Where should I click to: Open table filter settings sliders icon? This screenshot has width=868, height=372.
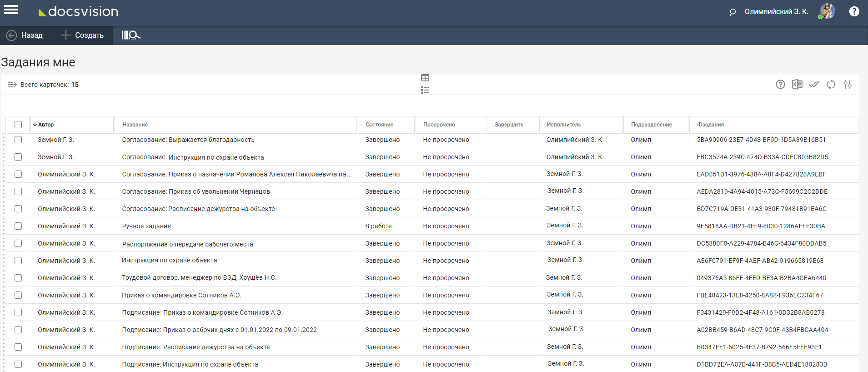tap(848, 85)
